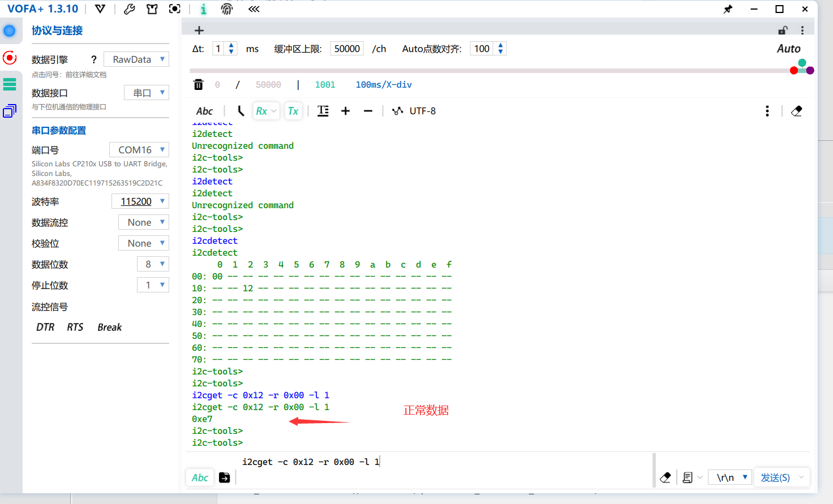Expand chevron next to history script icon
This screenshot has width=833, height=504.
point(700,477)
